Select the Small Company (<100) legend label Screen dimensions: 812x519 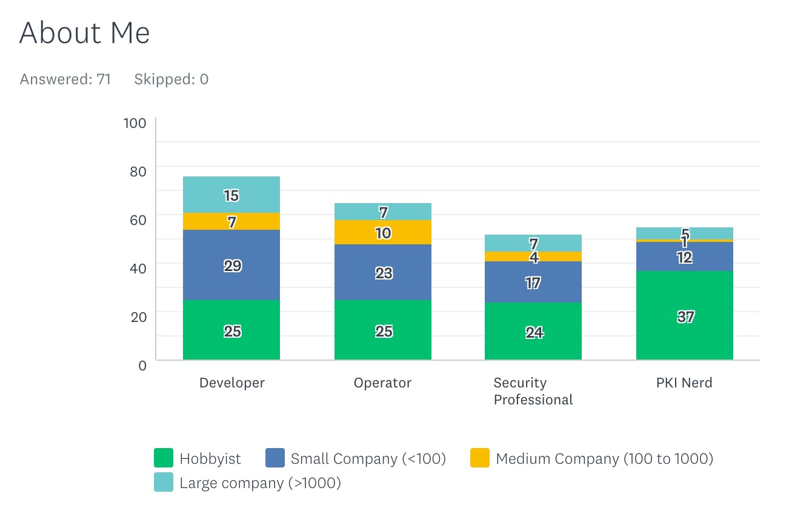[x=368, y=459]
